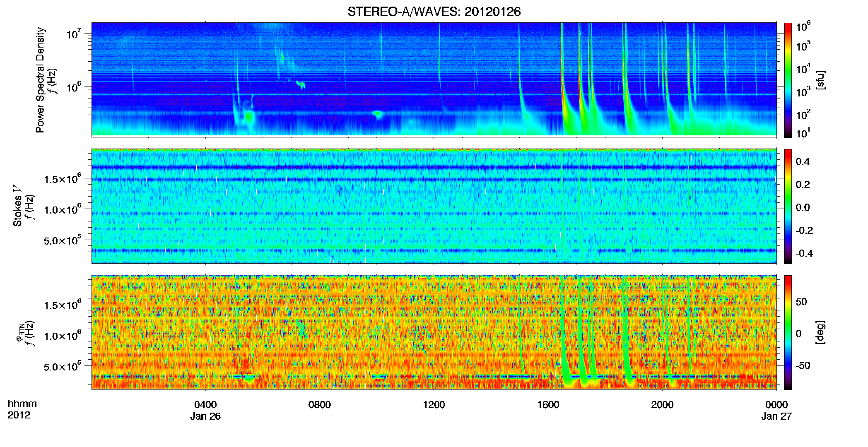Image resolution: width=868 pixels, height=447 pixels.
Task: Select the Jan 26 date label
Action: 205,416
